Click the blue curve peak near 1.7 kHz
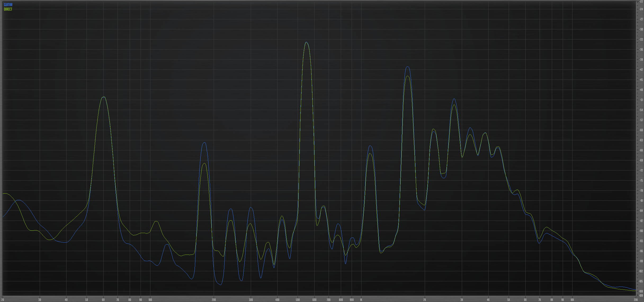The width and height of the screenshot is (644, 302). (x=408, y=67)
